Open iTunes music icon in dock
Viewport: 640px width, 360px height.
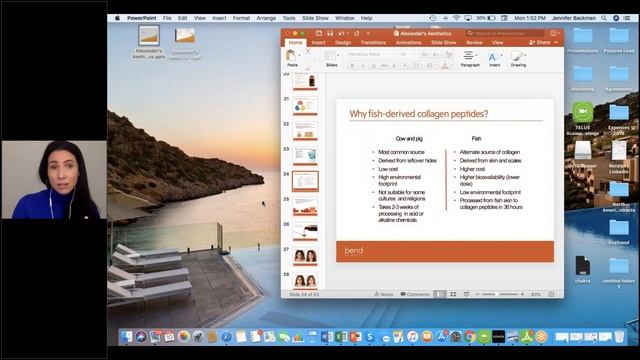412,337
